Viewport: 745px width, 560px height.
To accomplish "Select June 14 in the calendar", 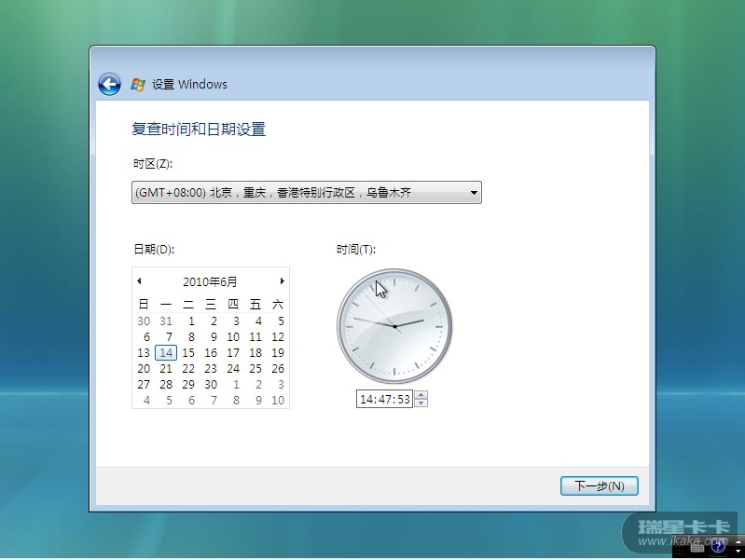I will [x=166, y=352].
